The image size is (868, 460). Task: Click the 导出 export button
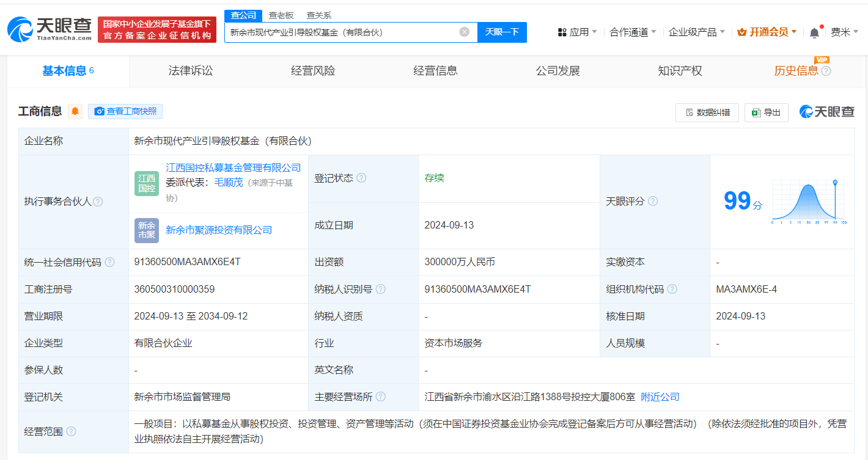(767, 112)
